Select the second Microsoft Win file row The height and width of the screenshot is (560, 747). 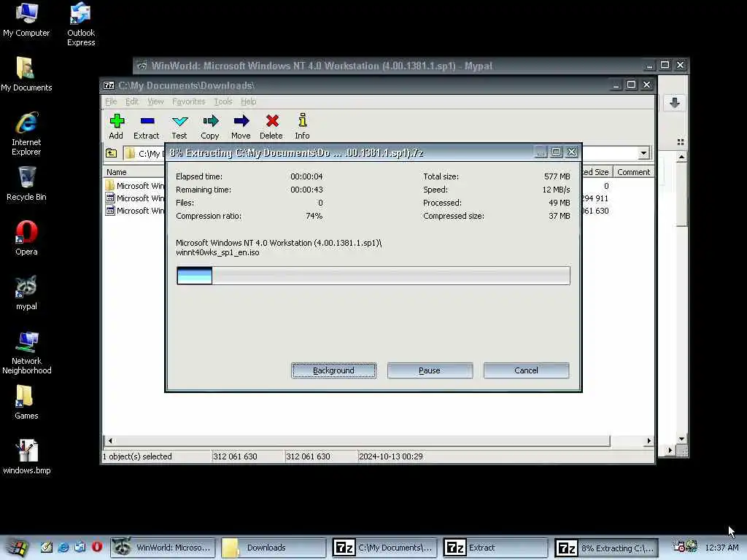click(134, 198)
